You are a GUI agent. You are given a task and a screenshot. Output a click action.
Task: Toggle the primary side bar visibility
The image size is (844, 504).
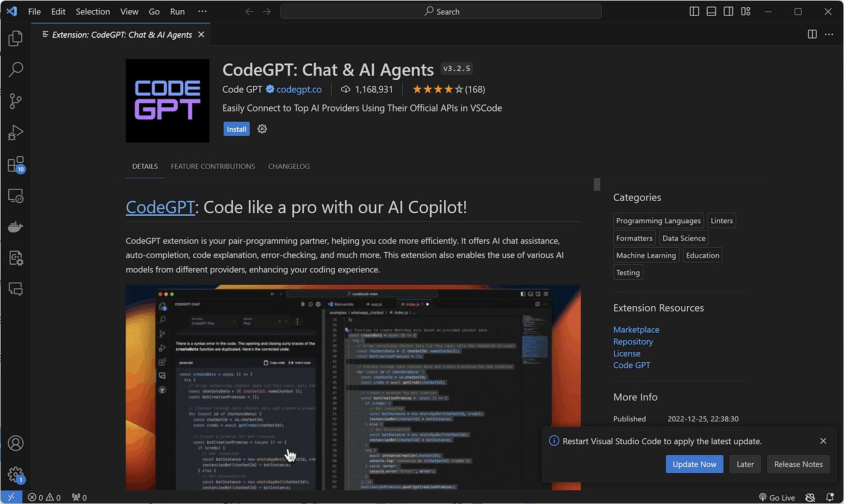point(694,11)
